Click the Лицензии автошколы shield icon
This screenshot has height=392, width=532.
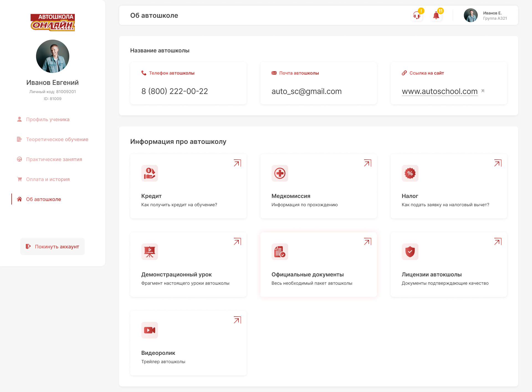tap(410, 252)
